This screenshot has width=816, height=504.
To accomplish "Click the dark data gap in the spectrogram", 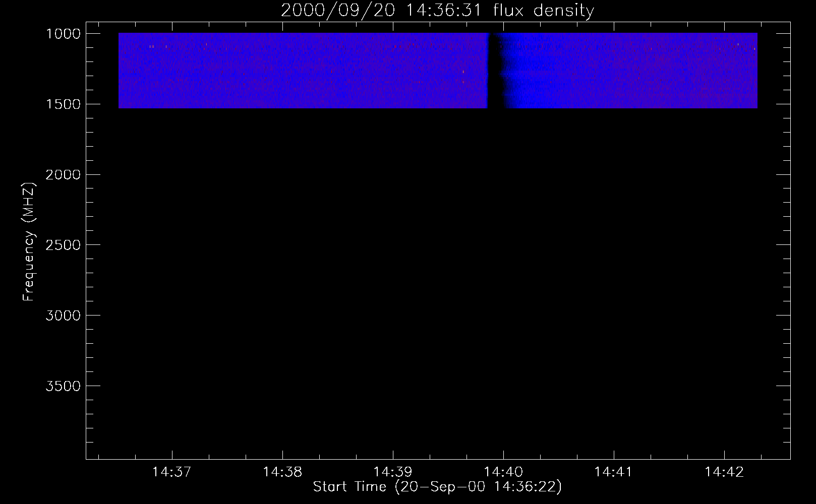I will click(496, 71).
